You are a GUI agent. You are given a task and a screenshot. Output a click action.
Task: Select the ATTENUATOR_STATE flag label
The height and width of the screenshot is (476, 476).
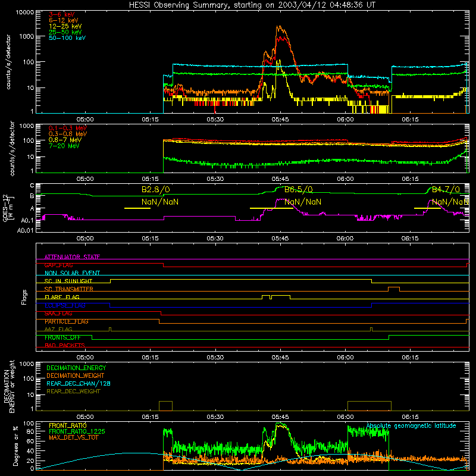(72, 257)
